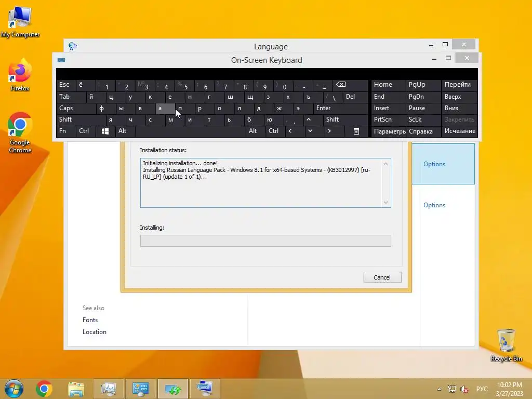Viewport: 532px width, 399px height.
Task: Open the lower Options link
Action: 434,205
